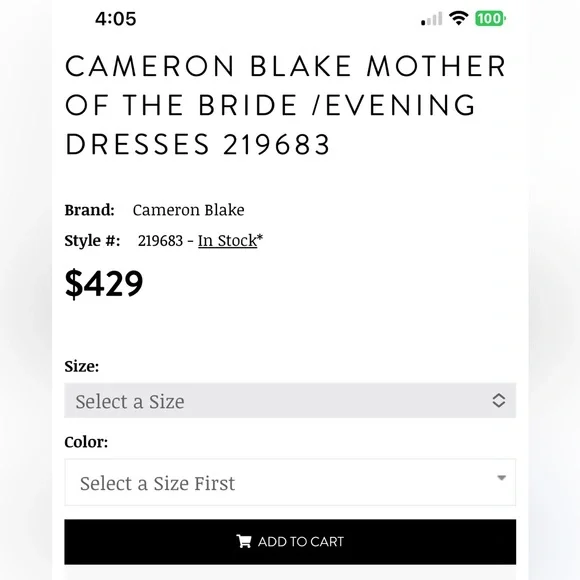Click the ADD TO CART button
Viewport: 580px width, 580px height.
pyautogui.click(x=290, y=542)
